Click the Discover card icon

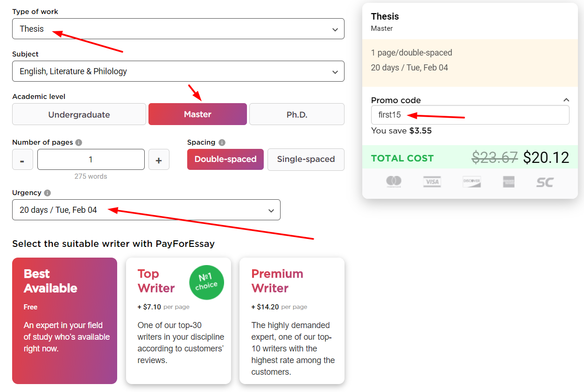(x=471, y=182)
